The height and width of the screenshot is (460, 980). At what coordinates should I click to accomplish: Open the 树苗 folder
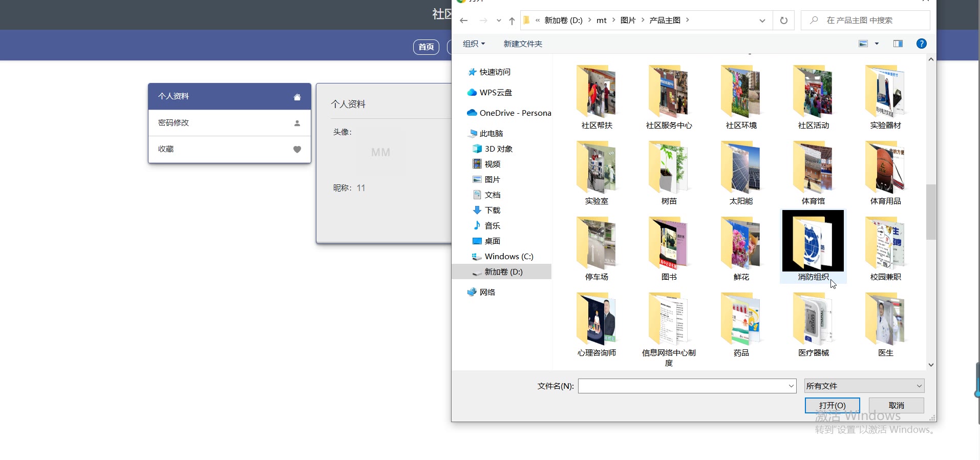tap(669, 173)
